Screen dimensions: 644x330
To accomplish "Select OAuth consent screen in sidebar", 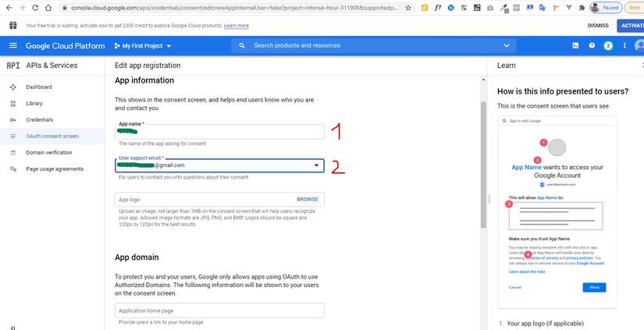I will pyautogui.click(x=52, y=137).
